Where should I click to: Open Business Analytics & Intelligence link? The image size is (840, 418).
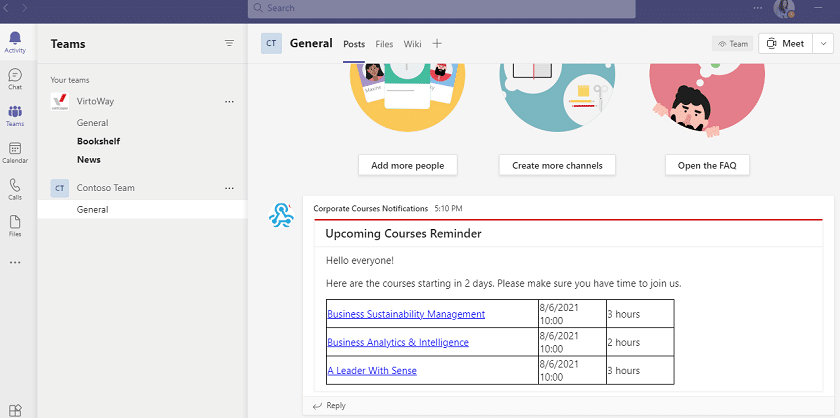(398, 342)
